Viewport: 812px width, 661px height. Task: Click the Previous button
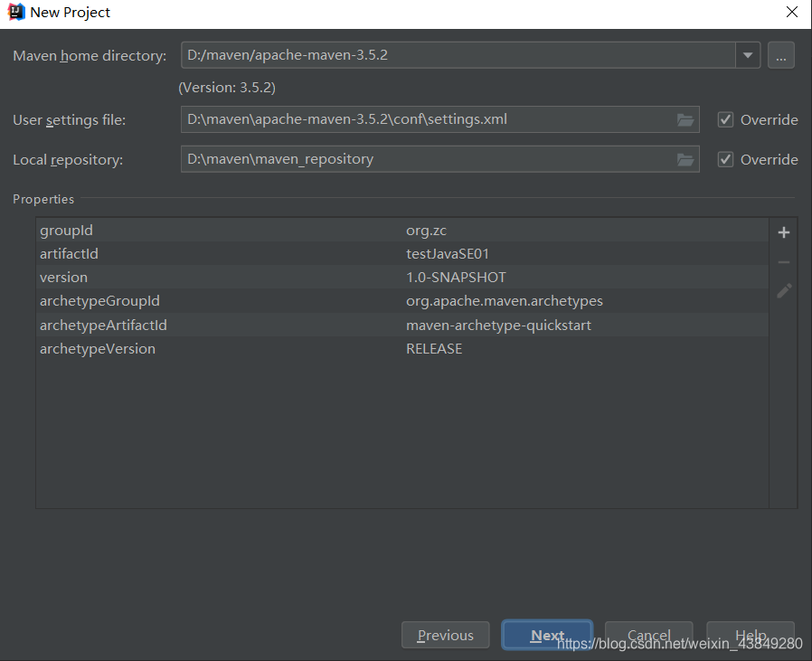pyautogui.click(x=446, y=635)
